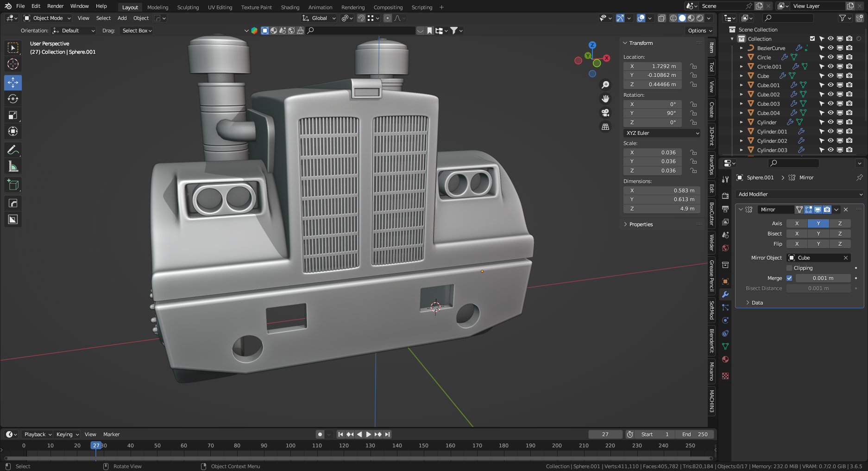Select the Add Cube tool

pyautogui.click(x=13, y=185)
